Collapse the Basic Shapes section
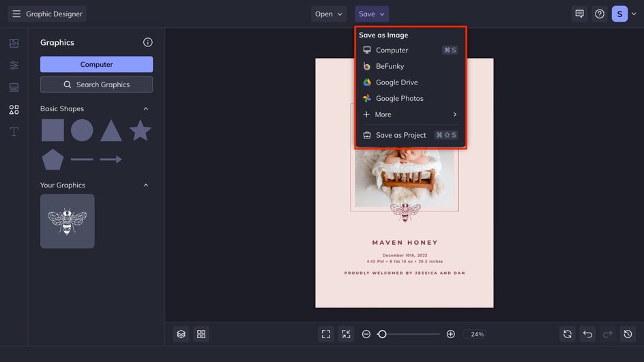The image size is (644, 362). click(146, 109)
